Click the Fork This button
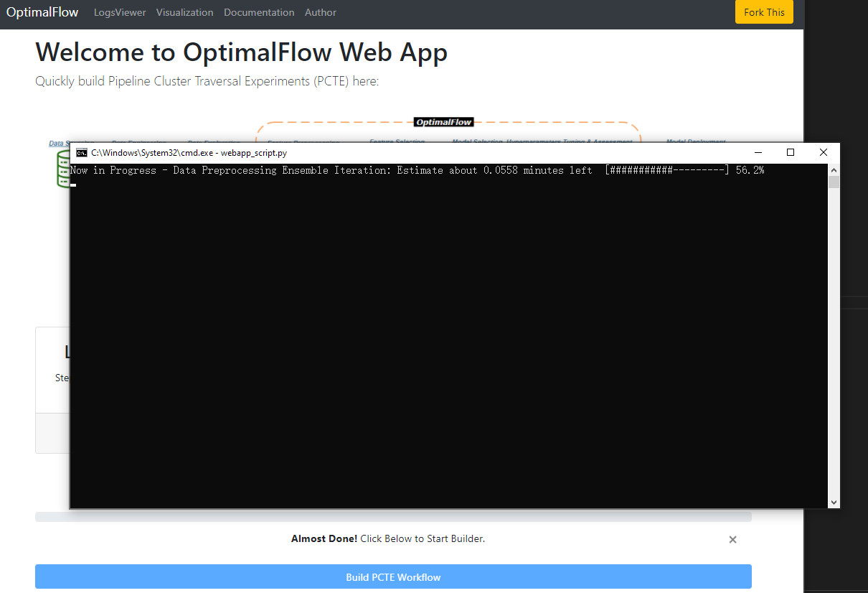 (x=764, y=12)
